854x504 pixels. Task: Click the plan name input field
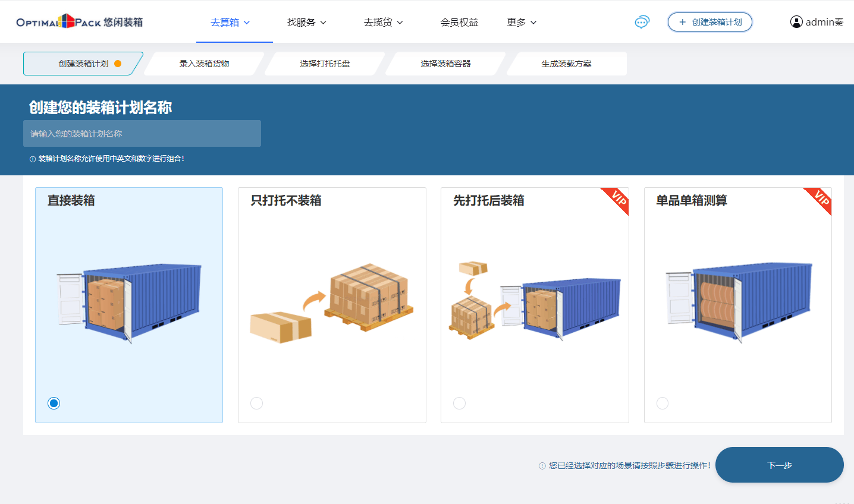(142, 133)
